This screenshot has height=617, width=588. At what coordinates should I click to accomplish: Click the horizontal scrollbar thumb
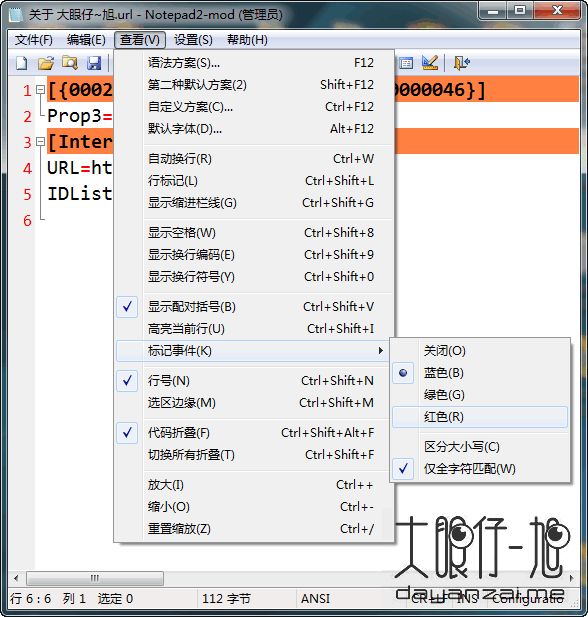(95, 578)
